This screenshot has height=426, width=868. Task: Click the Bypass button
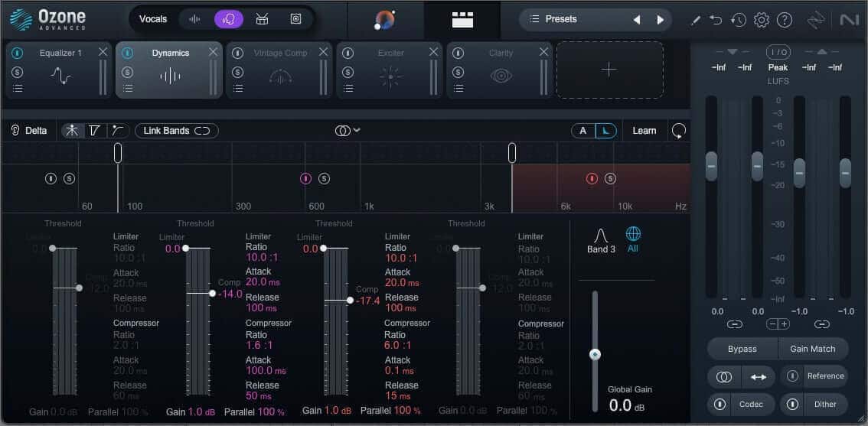(x=742, y=349)
